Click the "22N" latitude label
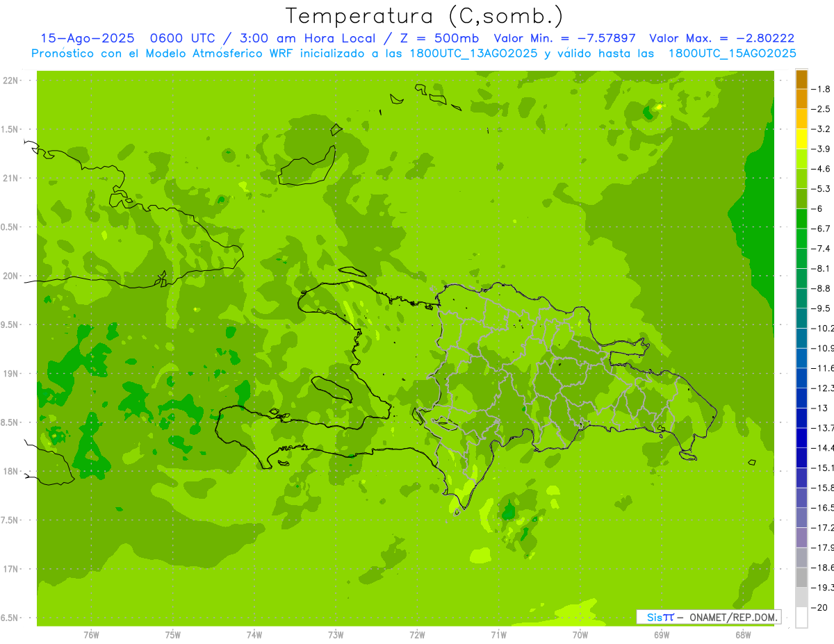 (10, 81)
